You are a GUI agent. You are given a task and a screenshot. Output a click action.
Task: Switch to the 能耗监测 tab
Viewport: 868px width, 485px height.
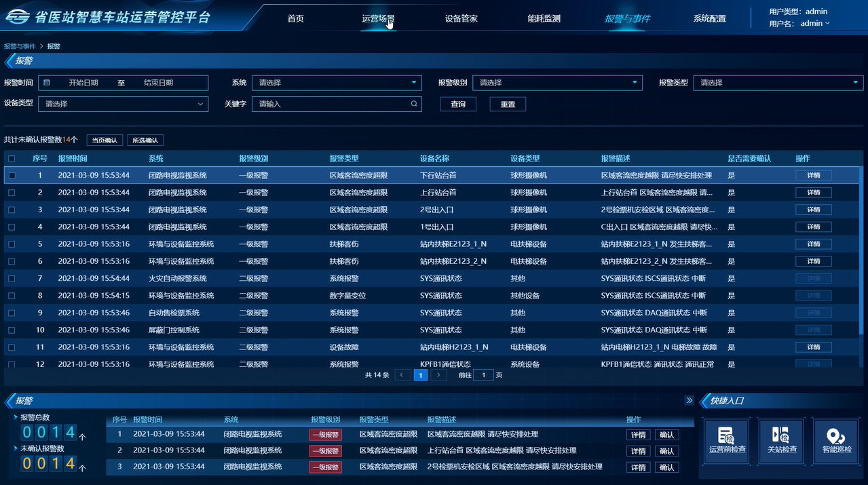click(x=544, y=18)
